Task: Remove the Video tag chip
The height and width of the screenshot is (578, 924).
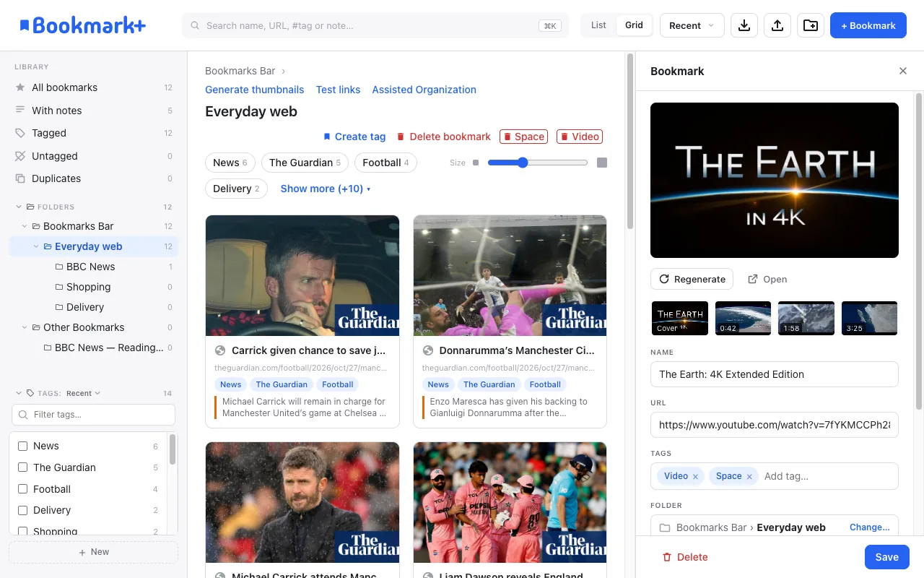Action: point(695,477)
